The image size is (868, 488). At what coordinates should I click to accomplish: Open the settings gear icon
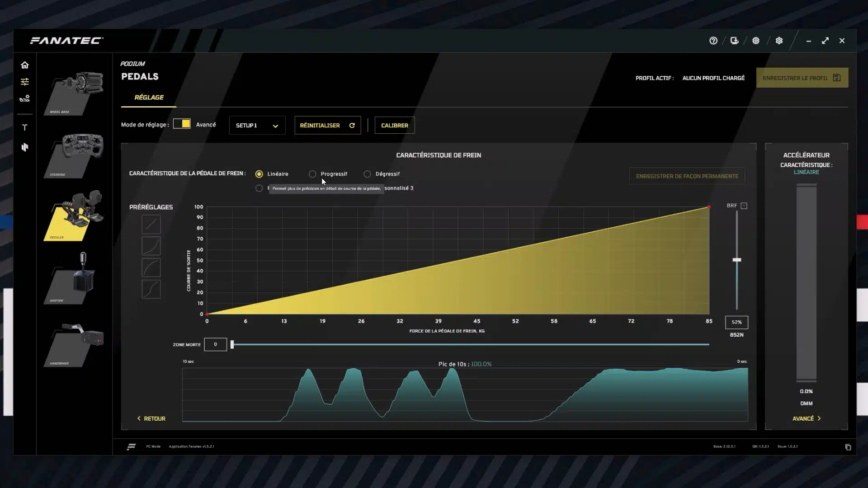click(x=779, y=41)
